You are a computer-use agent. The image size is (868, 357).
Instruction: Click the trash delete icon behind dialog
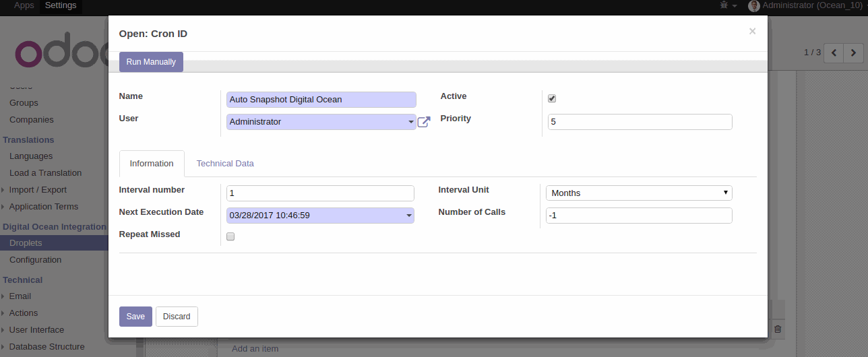coord(778,329)
